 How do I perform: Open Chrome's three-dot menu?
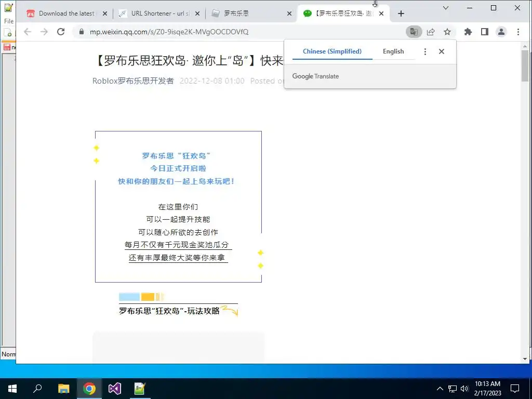518,32
